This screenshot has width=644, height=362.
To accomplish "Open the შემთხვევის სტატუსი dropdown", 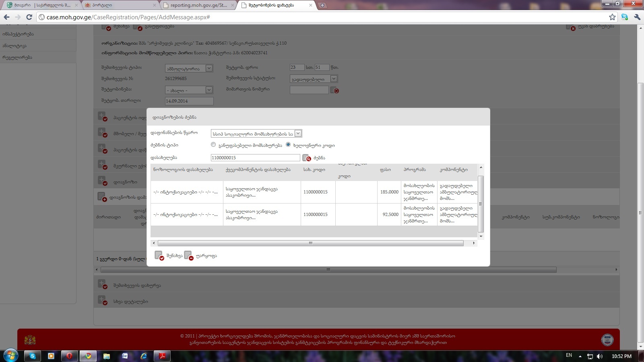I will [x=334, y=79].
